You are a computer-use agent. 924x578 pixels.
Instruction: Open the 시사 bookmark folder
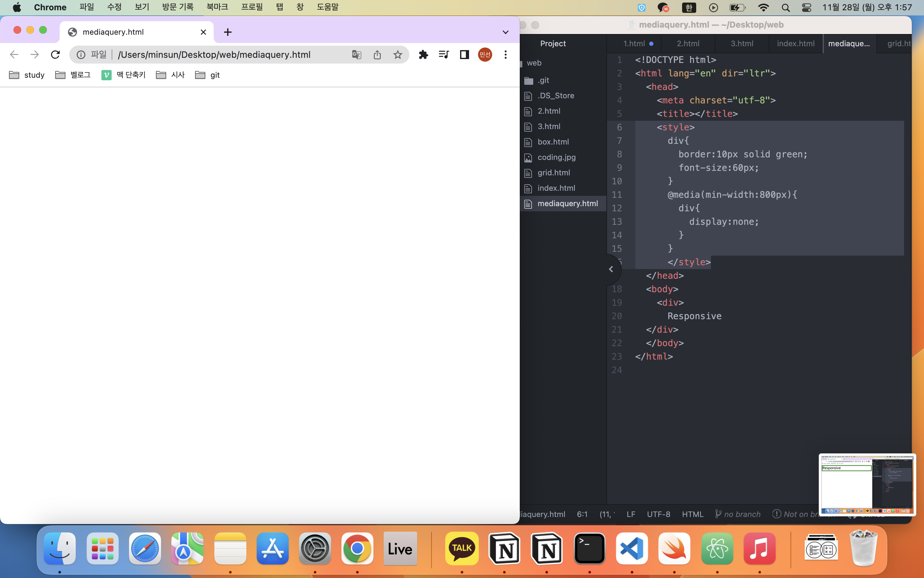click(170, 75)
